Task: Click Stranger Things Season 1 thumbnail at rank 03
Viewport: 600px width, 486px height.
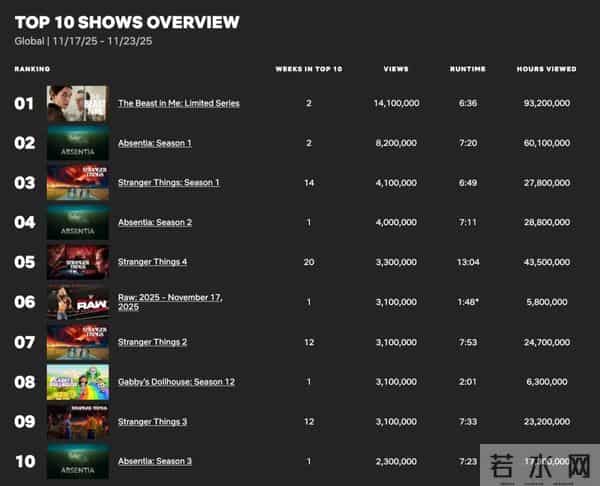Action: point(78,183)
